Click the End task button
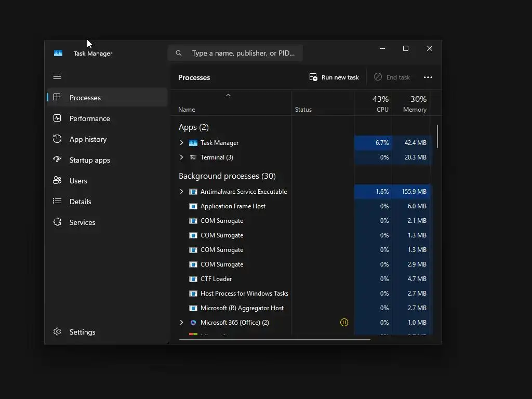This screenshot has width=532, height=399. [392, 77]
